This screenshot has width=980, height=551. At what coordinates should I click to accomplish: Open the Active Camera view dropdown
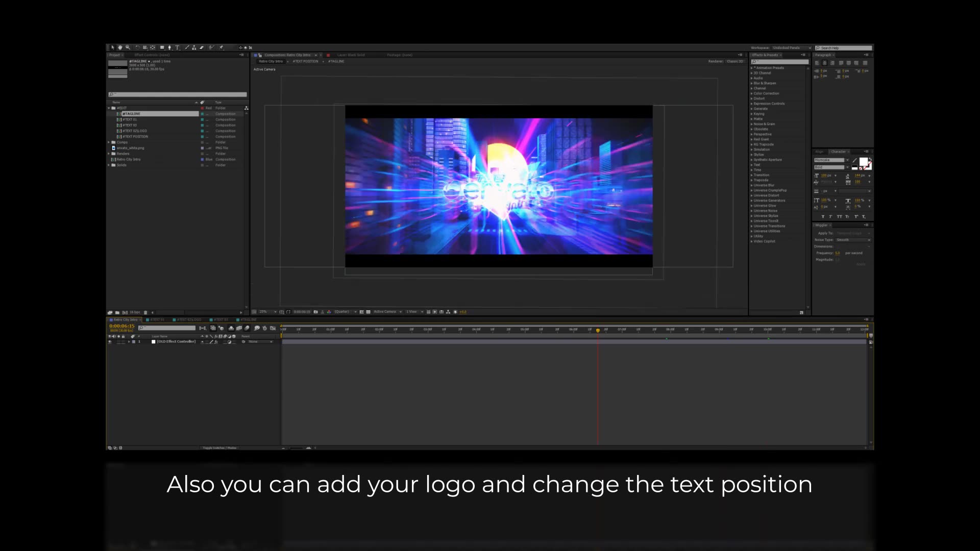coord(387,312)
